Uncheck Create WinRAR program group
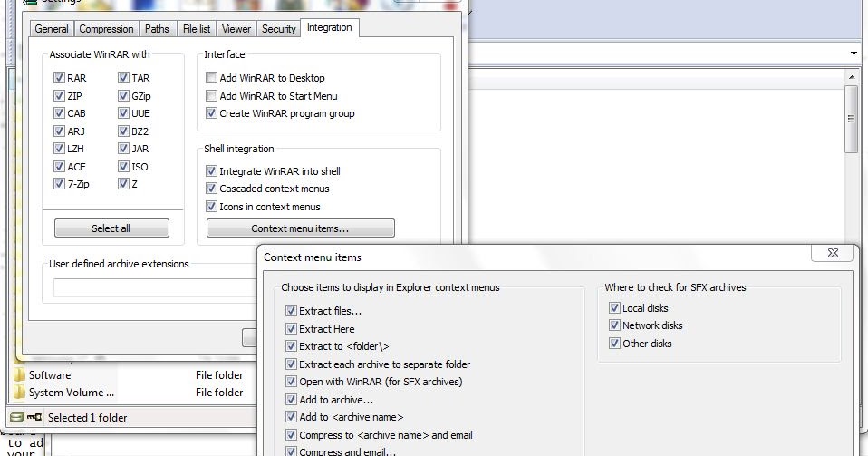Screen dimensions: 868x456 pos(211,113)
